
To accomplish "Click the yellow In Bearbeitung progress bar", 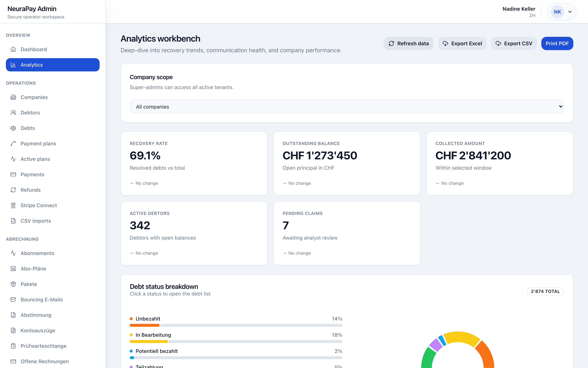I will [x=149, y=342].
